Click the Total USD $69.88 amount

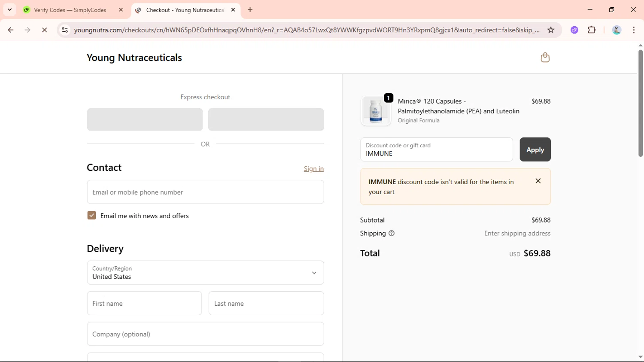pos(530,253)
